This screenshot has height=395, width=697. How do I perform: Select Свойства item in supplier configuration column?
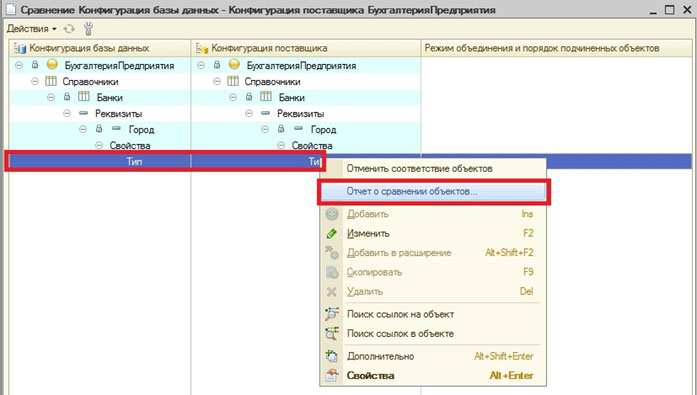click(x=312, y=146)
